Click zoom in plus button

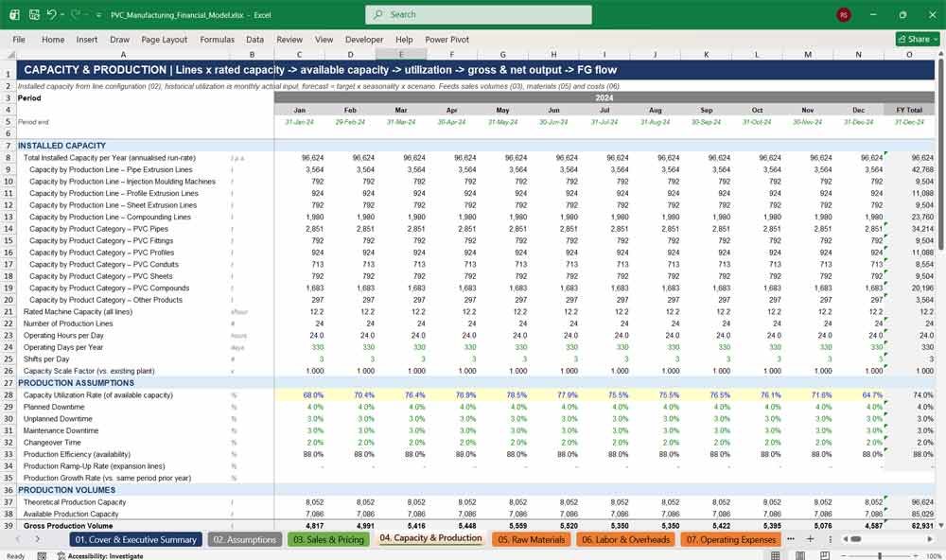pos(916,555)
